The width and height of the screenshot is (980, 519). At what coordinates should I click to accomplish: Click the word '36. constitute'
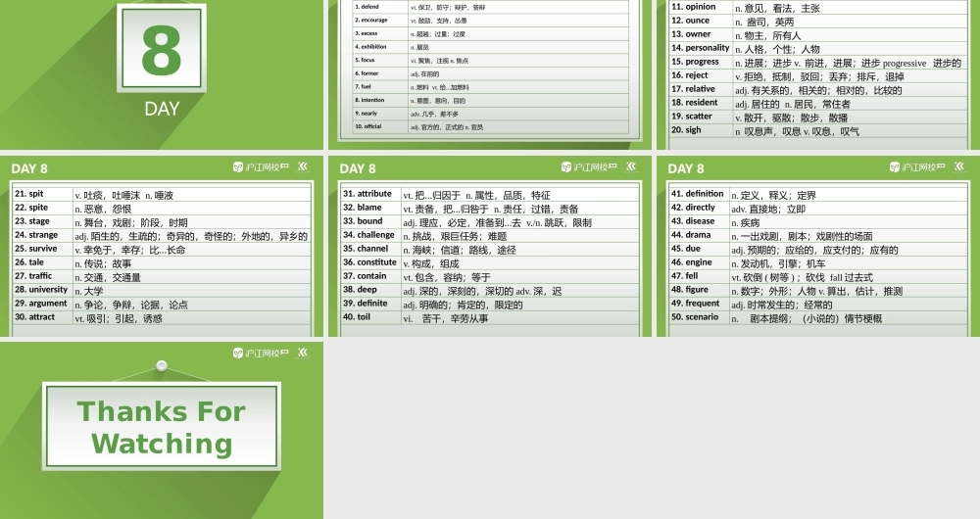(369, 262)
